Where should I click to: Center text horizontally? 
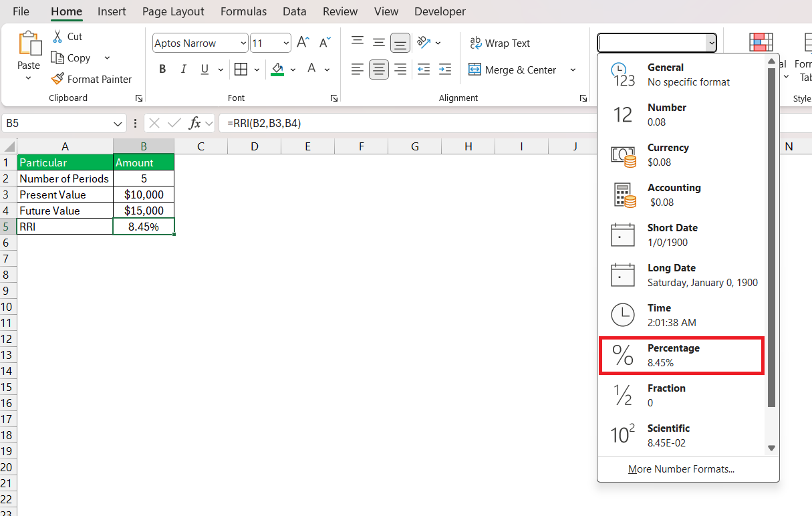pyautogui.click(x=379, y=70)
